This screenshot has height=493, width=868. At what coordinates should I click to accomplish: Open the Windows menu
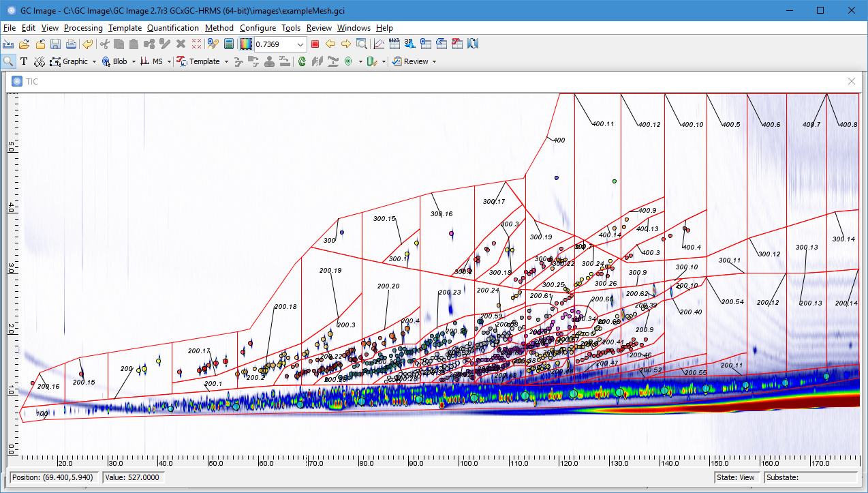pos(354,28)
